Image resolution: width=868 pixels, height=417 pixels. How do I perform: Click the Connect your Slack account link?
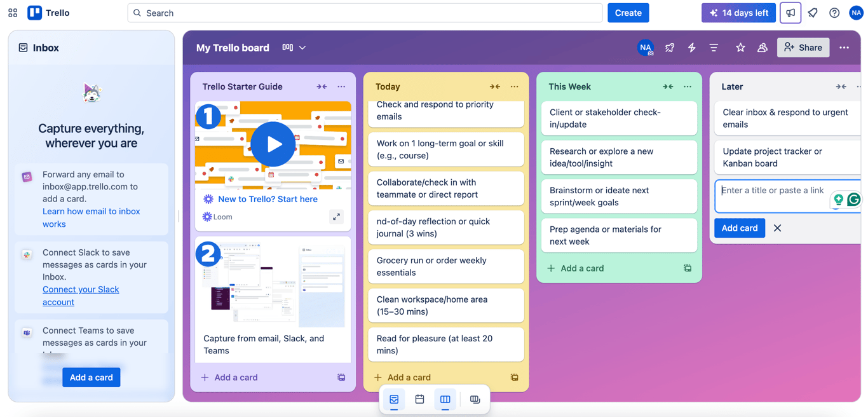tap(81, 295)
